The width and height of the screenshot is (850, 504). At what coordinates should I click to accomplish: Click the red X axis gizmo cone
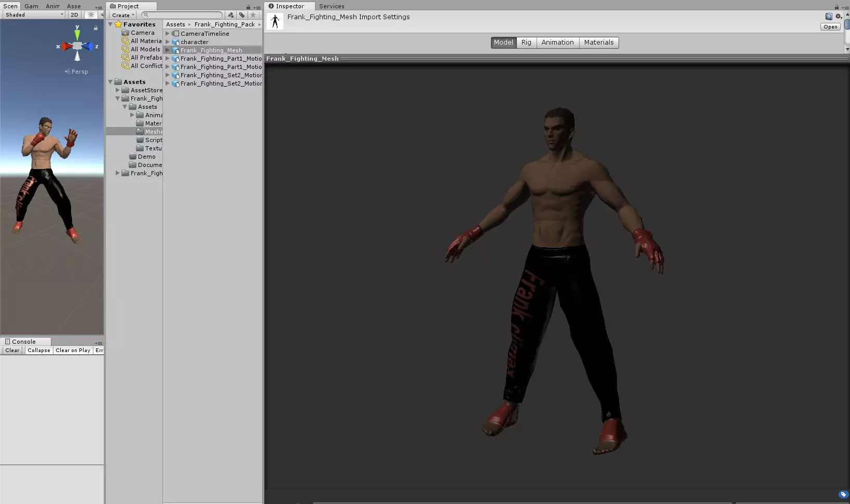[x=66, y=47]
